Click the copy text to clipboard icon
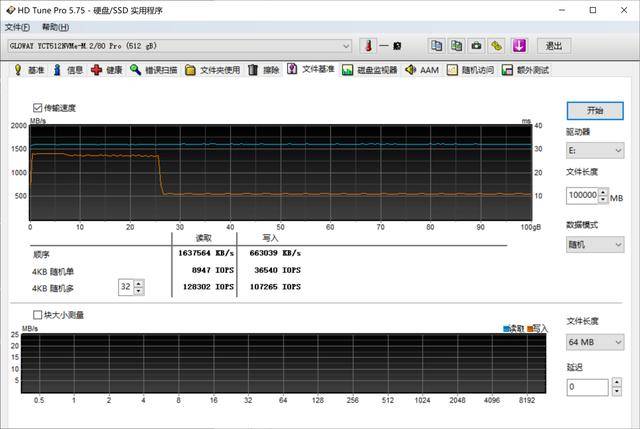The width and height of the screenshot is (640, 429). pos(436,46)
